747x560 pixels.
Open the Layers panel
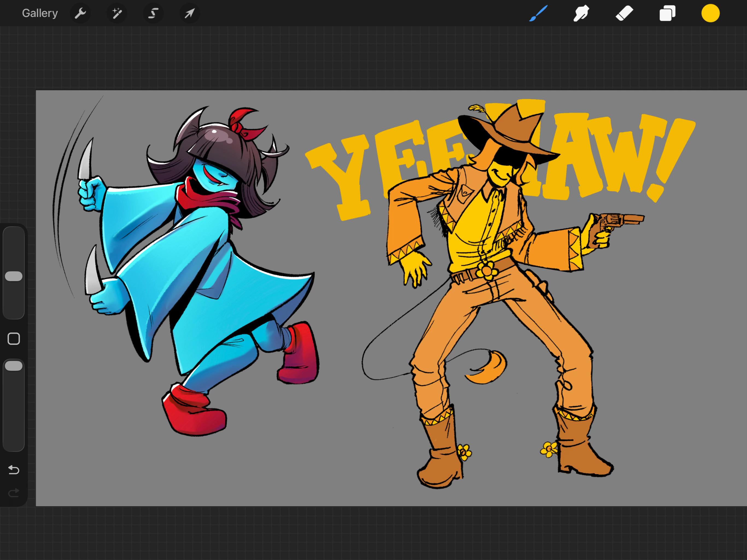pos(667,13)
